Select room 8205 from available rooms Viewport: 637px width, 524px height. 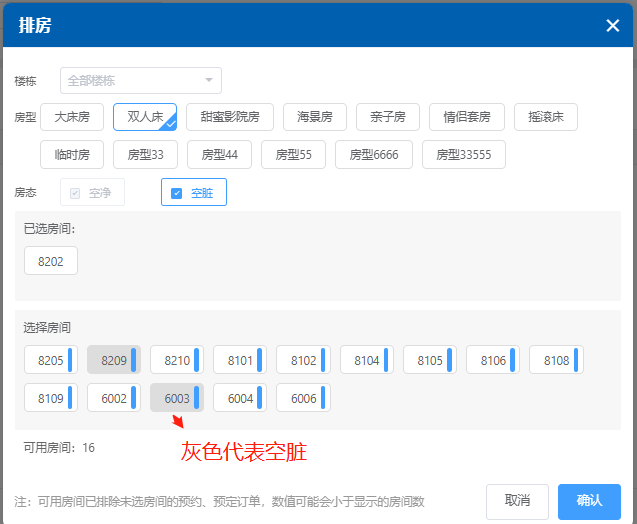[51, 360]
